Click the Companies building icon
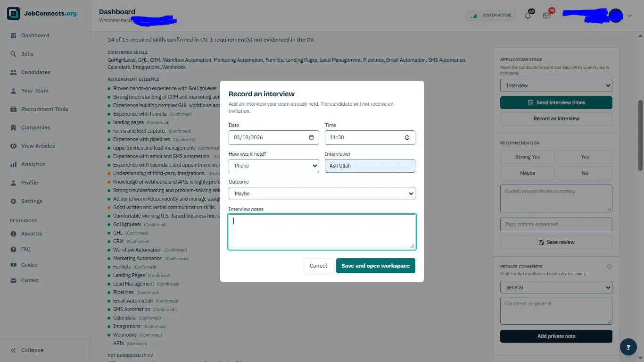644x362 pixels. coord(13,127)
